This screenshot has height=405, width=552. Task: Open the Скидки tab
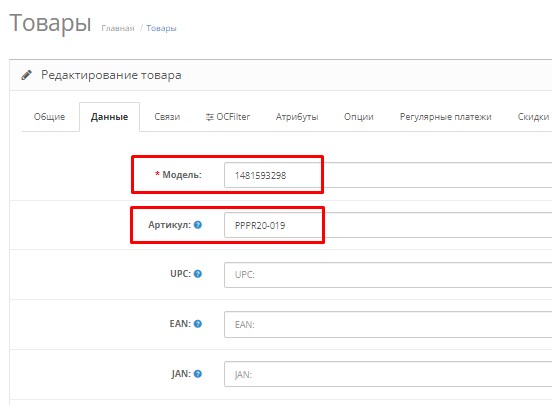pos(533,117)
